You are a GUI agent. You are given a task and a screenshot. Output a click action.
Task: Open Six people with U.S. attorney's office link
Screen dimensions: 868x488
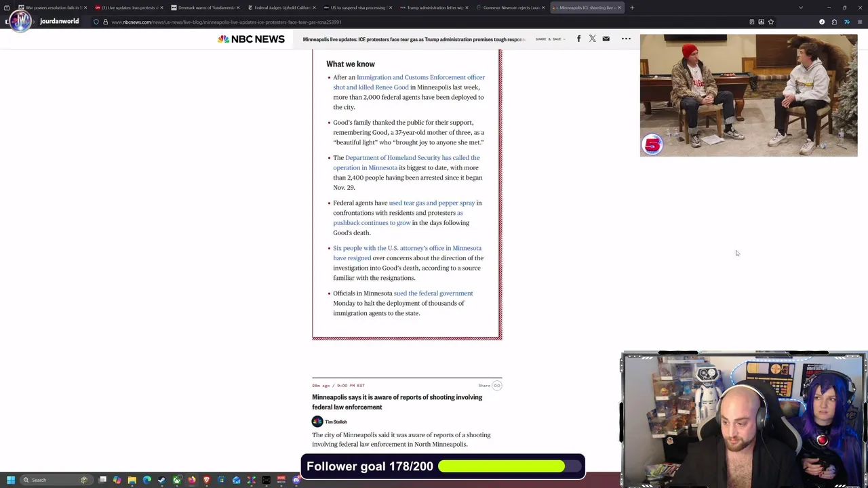click(407, 253)
